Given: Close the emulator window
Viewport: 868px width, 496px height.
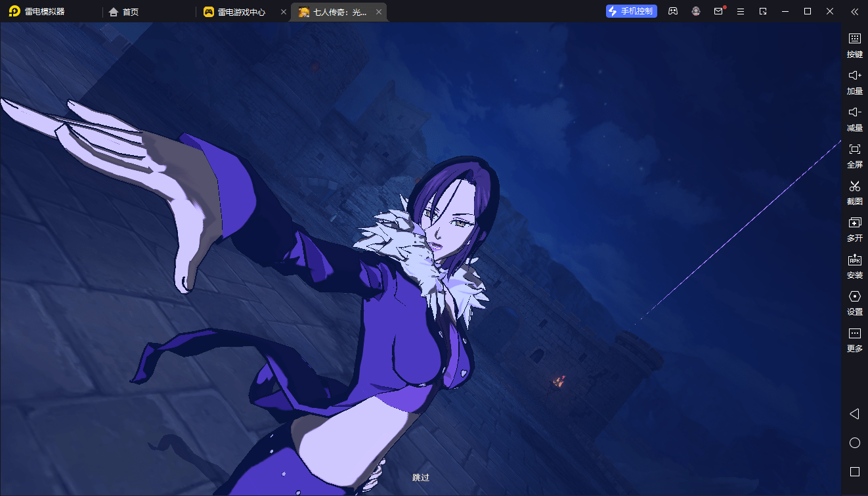Looking at the screenshot, I should 830,11.
